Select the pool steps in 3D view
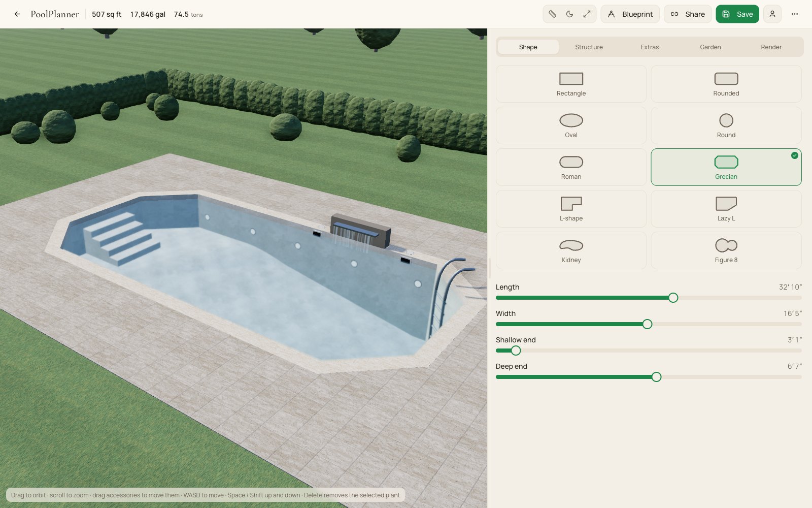The image size is (812, 508). click(x=122, y=239)
